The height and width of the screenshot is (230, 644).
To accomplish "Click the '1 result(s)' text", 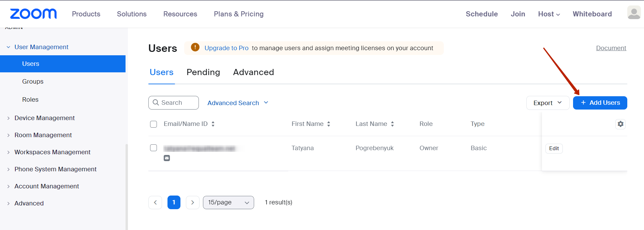I will coord(279,202).
